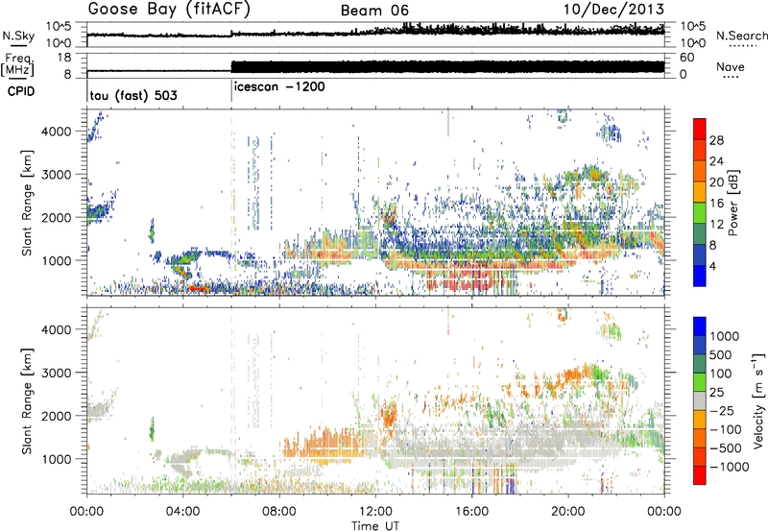Click the 100 label on velocity colorbar
Viewport: 768px width, 532px height.
(721, 374)
